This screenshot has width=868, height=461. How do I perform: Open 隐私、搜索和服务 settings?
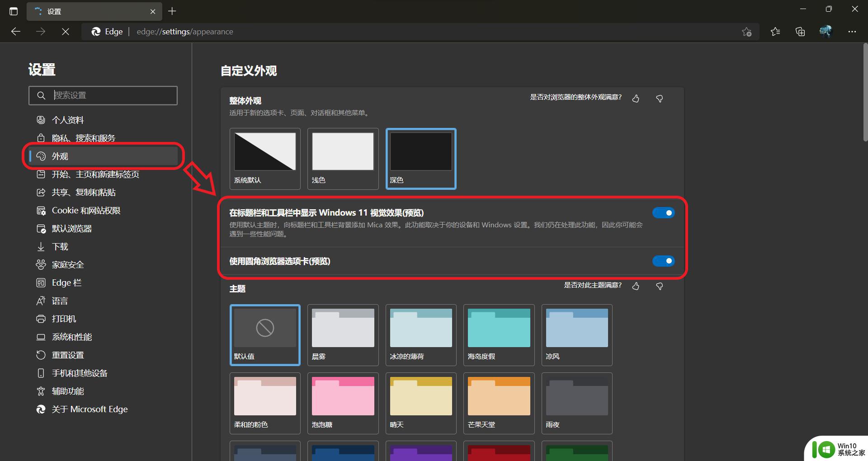coord(103,138)
